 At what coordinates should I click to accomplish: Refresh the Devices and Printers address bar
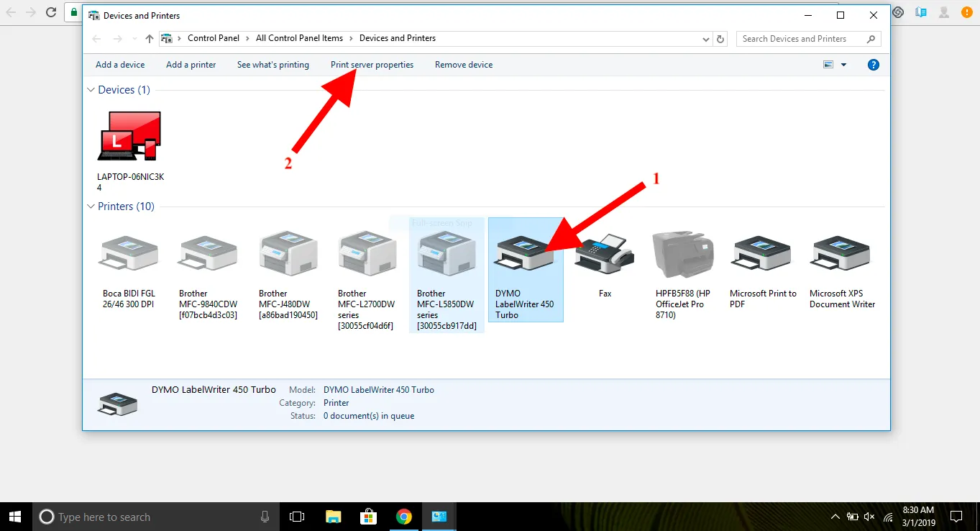pos(721,39)
